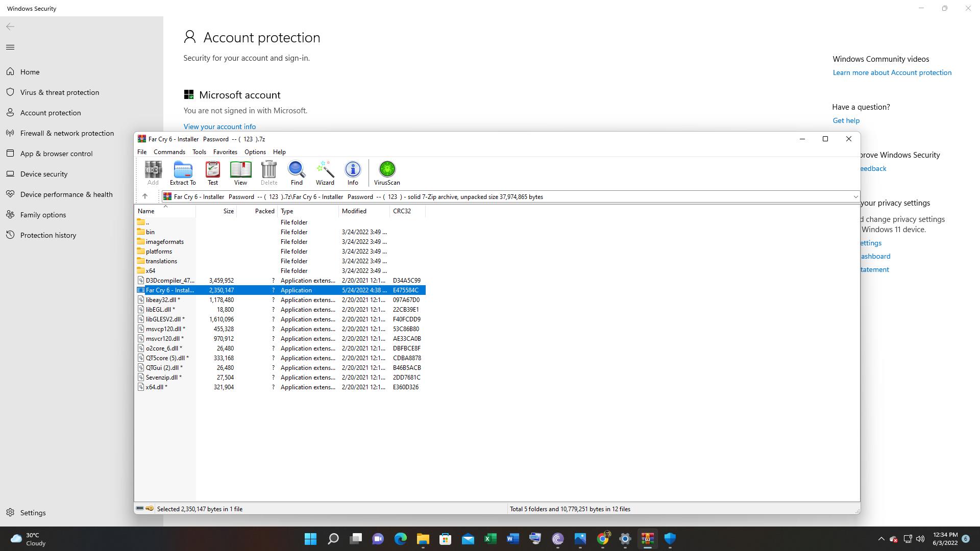Expand the archive path dropdown
Screen dimensions: 980x551
[x=855, y=197]
